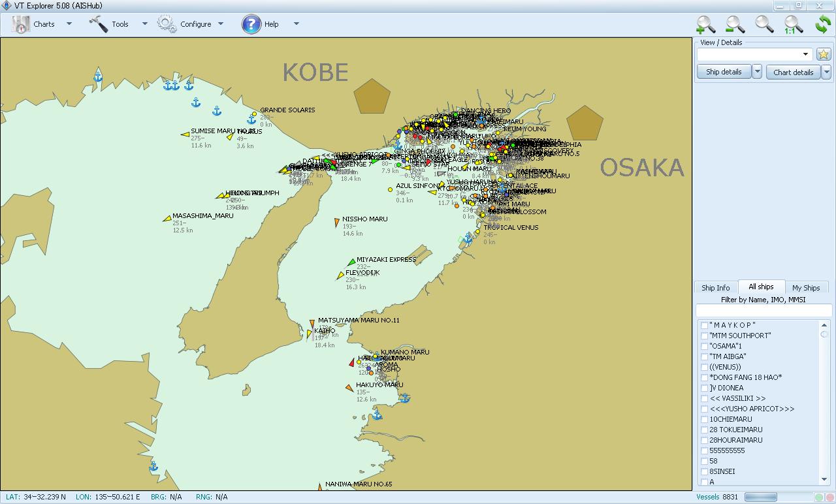Switch to the All ships tab
The height and width of the screenshot is (504, 836).
(761, 287)
